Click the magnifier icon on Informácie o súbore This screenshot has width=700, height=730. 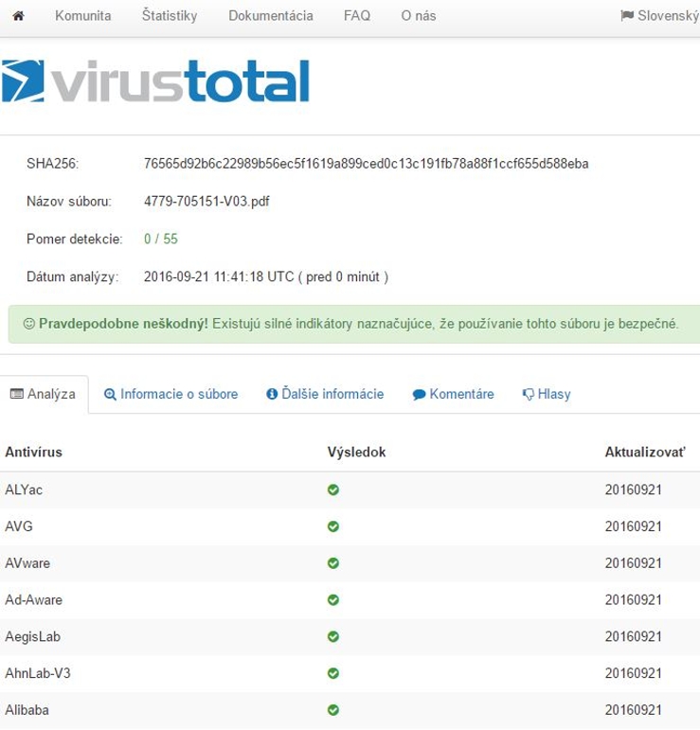coord(110,394)
